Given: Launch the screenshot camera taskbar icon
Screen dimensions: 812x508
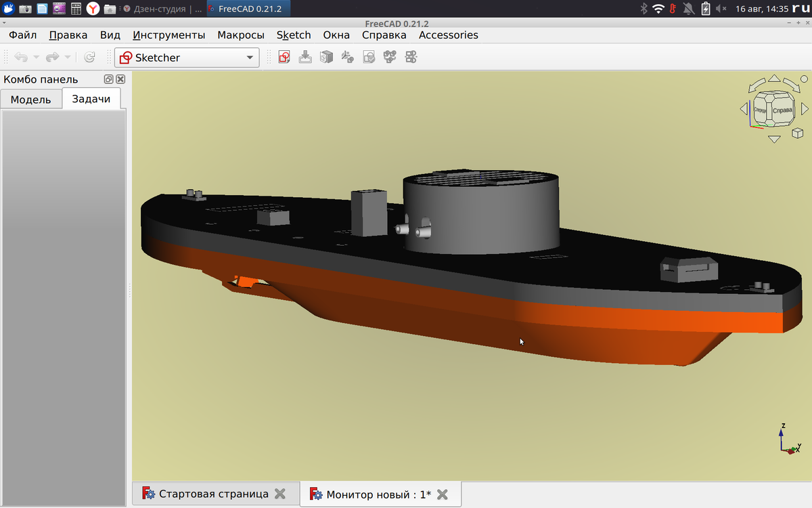Looking at the screenshot, I should click(25, 9).
